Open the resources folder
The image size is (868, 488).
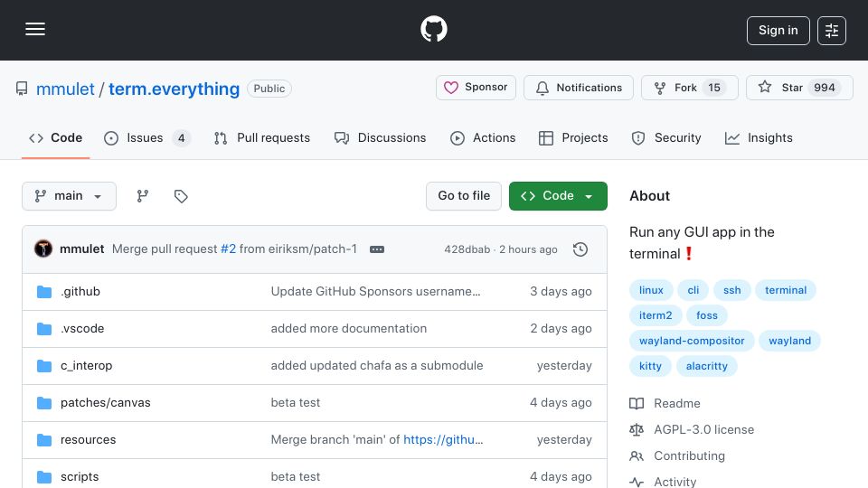pos(88,440)
